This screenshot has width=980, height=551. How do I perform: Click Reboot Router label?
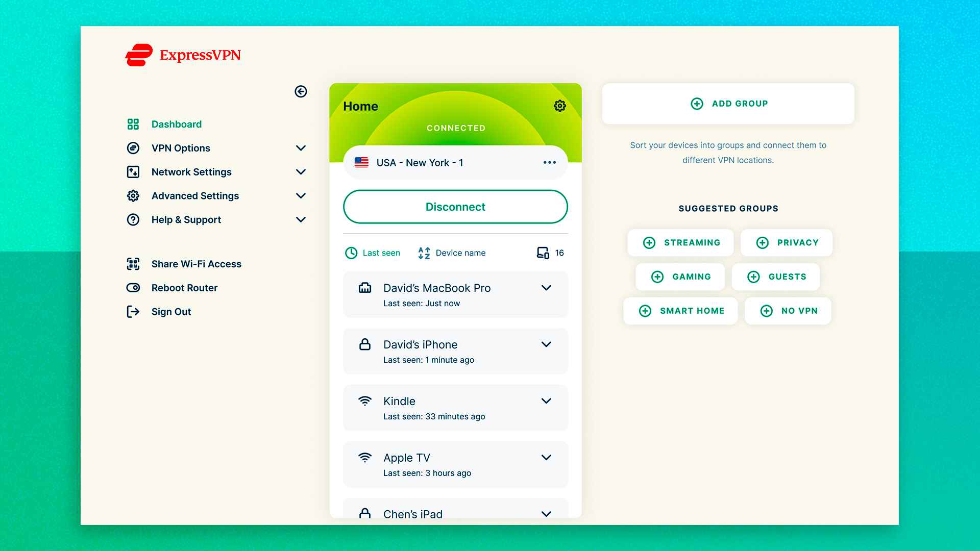(184, 288)
